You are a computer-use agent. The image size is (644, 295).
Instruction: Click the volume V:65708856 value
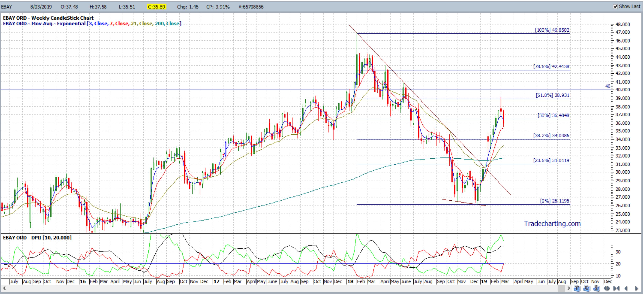point(251,7)
